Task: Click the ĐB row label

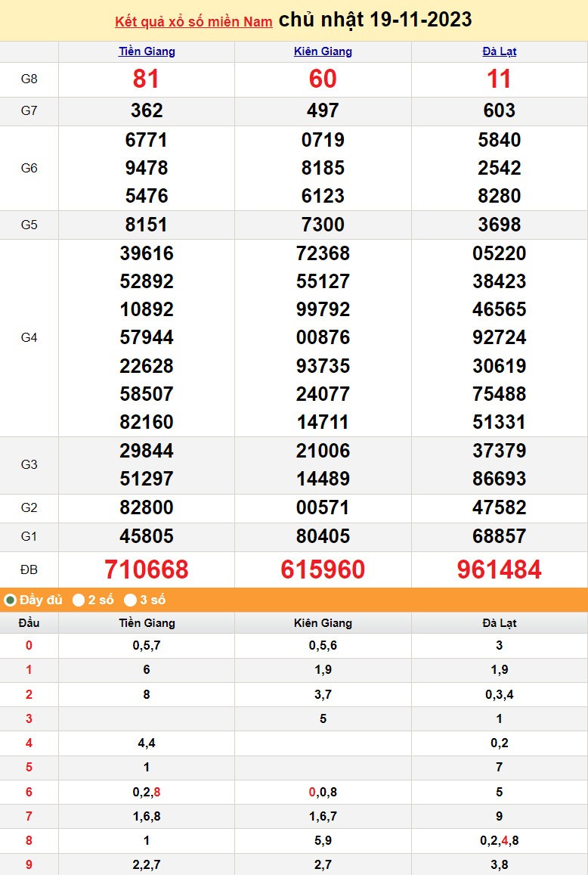Action: (29, 569)
